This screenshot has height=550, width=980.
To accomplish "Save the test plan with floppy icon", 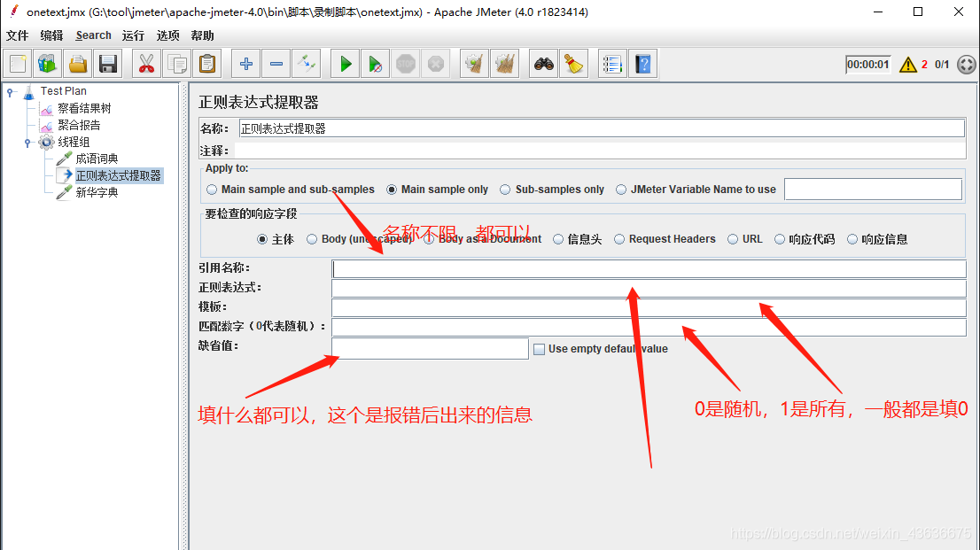I will (x=107, y=64).
